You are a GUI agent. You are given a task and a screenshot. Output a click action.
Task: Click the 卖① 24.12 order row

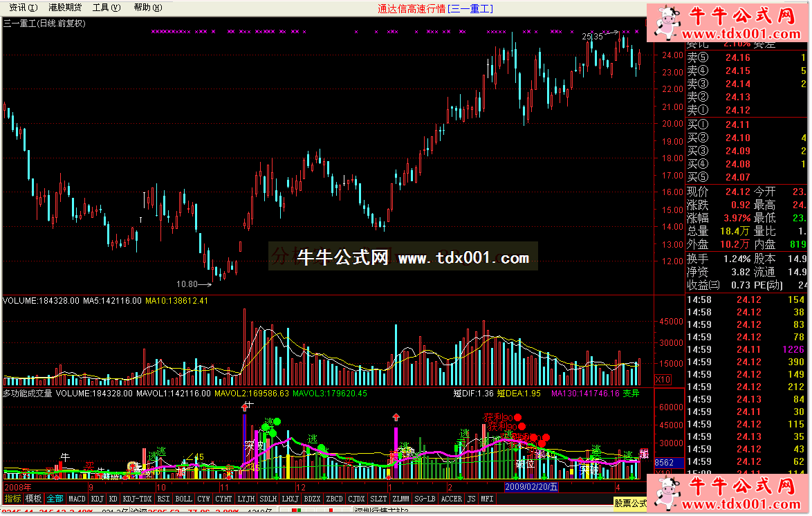(746, 110)
